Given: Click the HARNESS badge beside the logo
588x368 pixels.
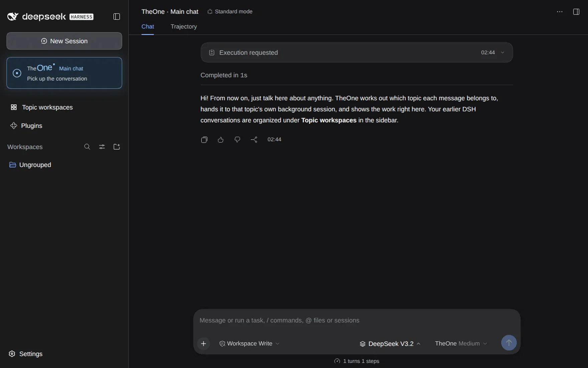Looking at the screenshot, I should (82, 17).
